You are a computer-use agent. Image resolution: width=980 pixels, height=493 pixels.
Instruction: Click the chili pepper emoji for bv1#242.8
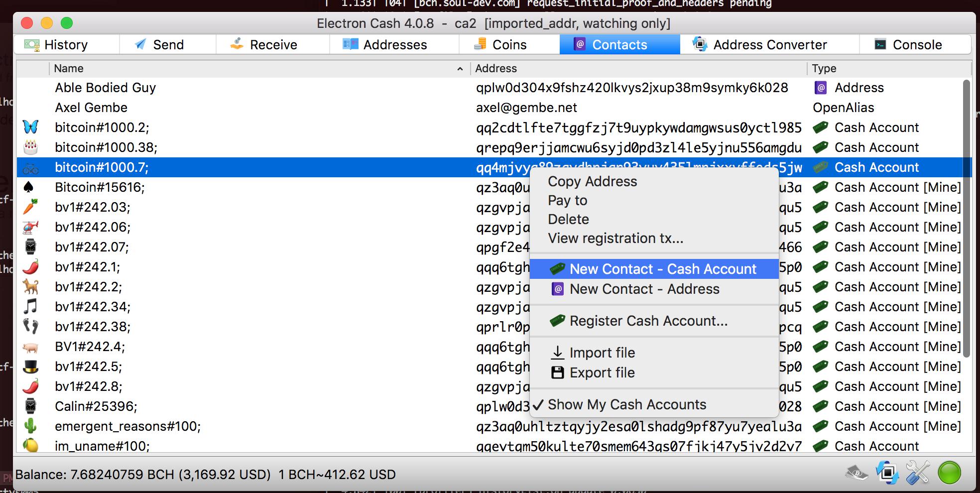click(30, 386)
